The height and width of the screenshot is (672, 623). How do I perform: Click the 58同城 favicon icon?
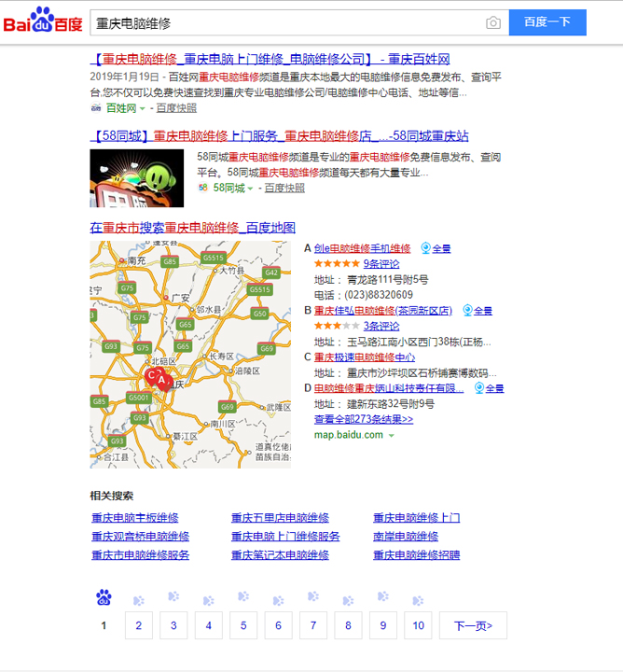pyautogui.click(x=202, y=188)
